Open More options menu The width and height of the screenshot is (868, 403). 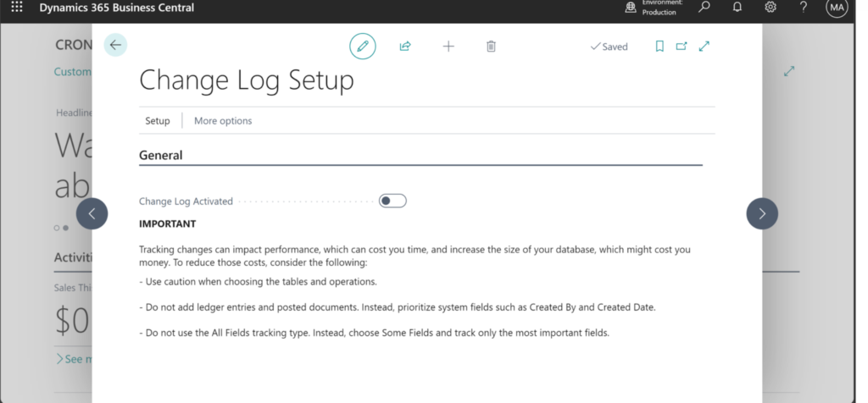[223, 120]
